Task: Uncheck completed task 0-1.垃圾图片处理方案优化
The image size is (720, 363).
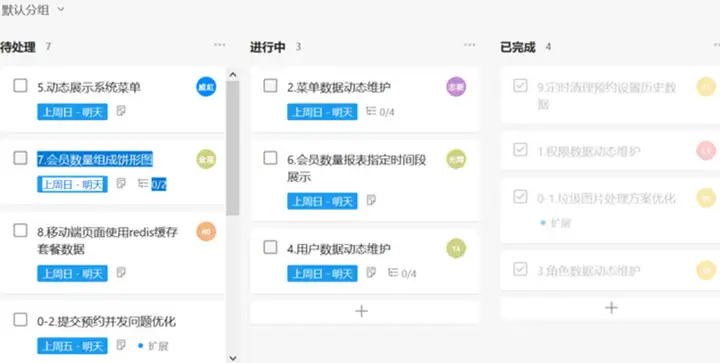Action: point(520,197)
